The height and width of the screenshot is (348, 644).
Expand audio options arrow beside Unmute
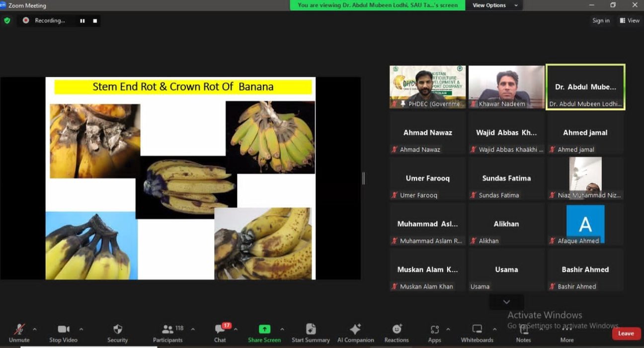(x=34, y=329)
